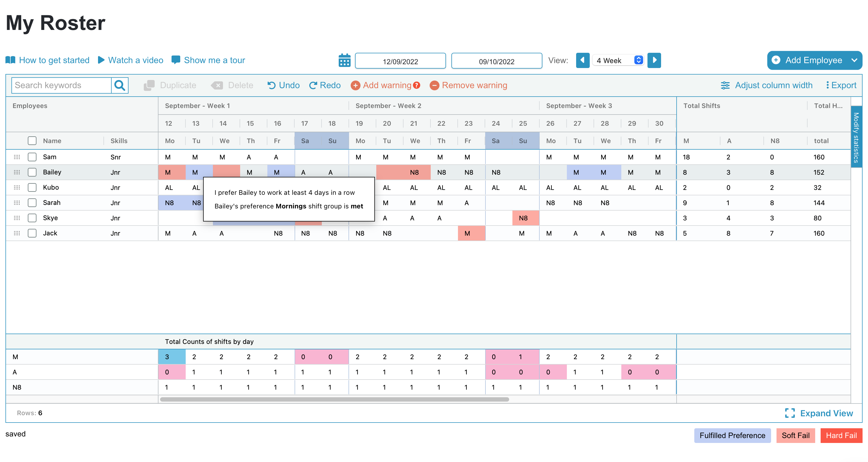Select the Duplicate icon in the toolbar
This screenshot has width=868, height=462.
point(149,85)
